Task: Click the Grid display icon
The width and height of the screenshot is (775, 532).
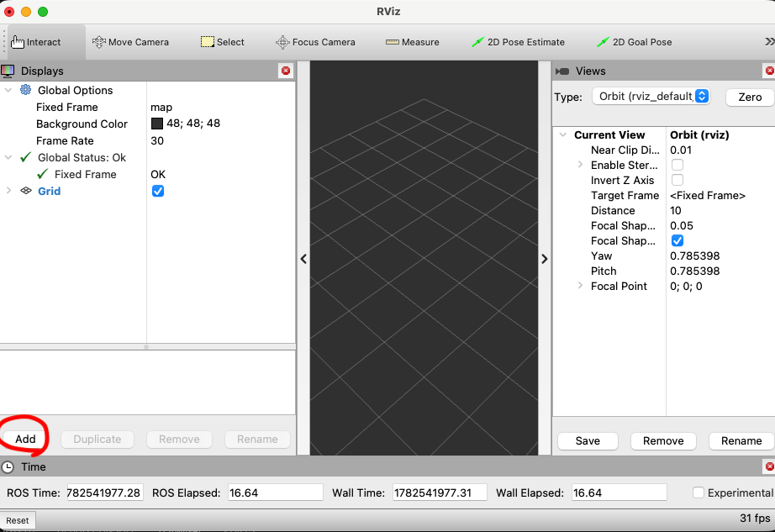Action: [x=26, y=191]
